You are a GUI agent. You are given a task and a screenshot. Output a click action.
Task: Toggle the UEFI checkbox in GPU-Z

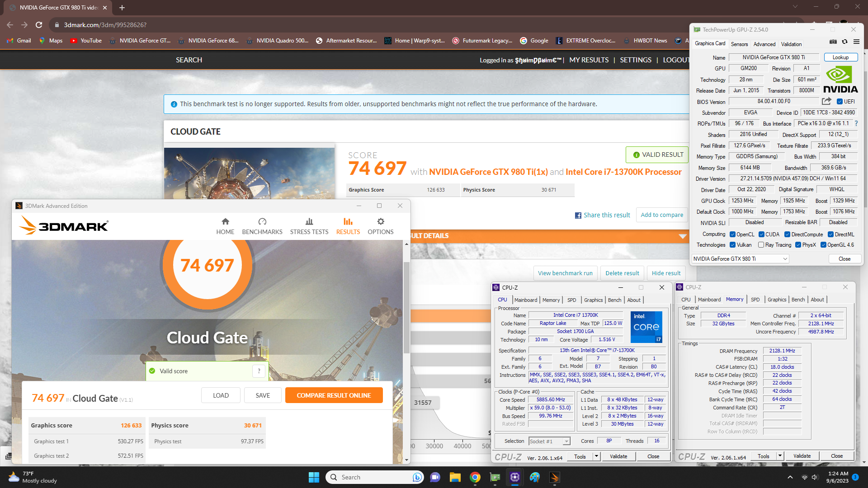click(840, 102)
